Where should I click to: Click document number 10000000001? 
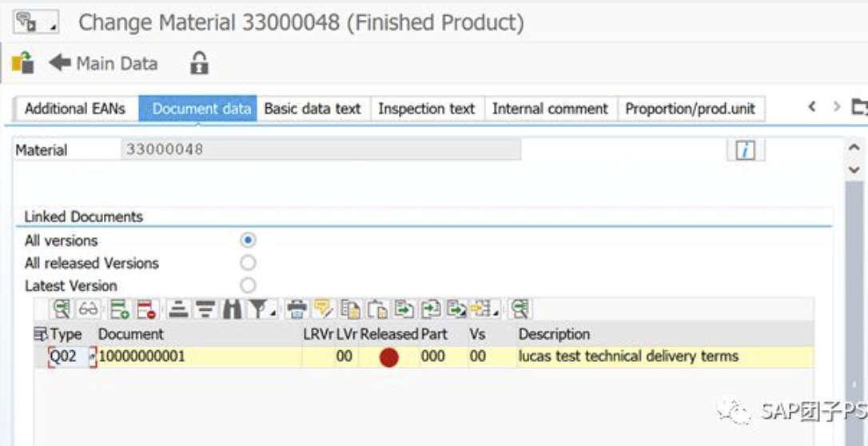point(141,356)
